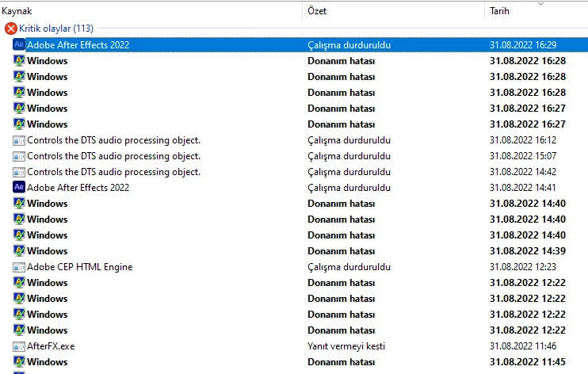Click the Yanıt vermeyi kesti summary

tap(346, 346)
